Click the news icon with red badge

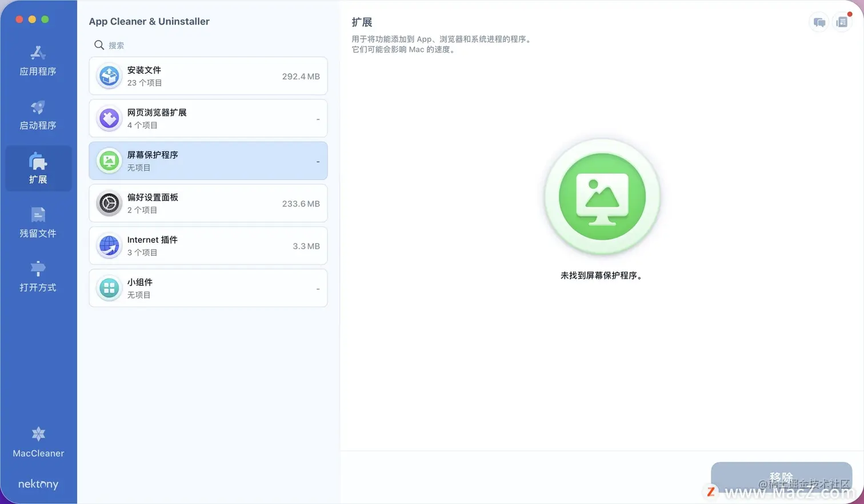tap(841, 22)
